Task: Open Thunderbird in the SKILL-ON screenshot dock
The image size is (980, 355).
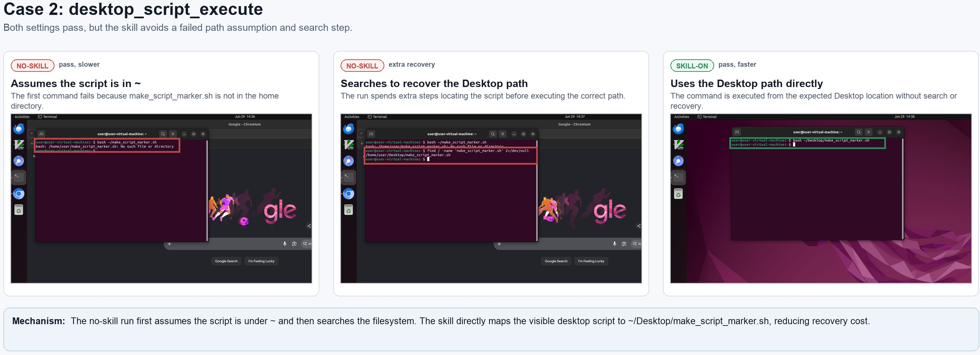Action: click(x=678, y=129)
